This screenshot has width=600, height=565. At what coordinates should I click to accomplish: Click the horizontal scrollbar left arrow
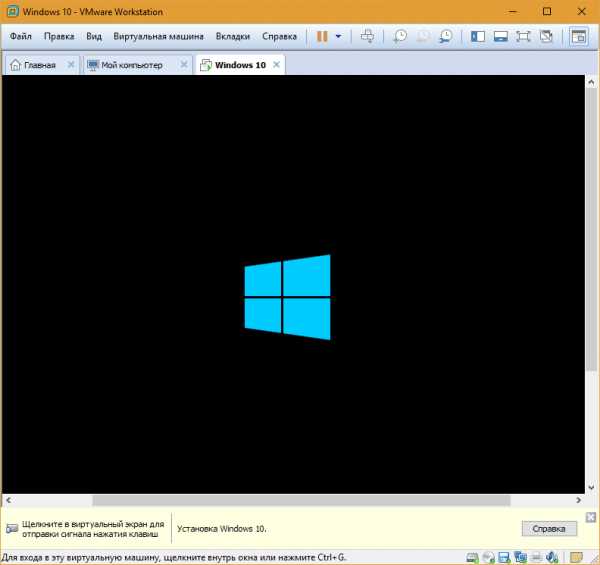tap(8, 500)
